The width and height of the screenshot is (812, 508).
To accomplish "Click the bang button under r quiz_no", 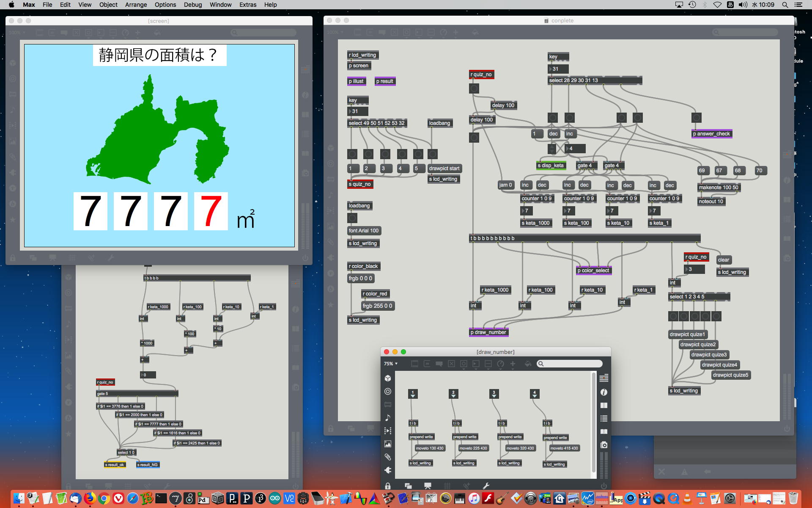I will tap(474, 88).
